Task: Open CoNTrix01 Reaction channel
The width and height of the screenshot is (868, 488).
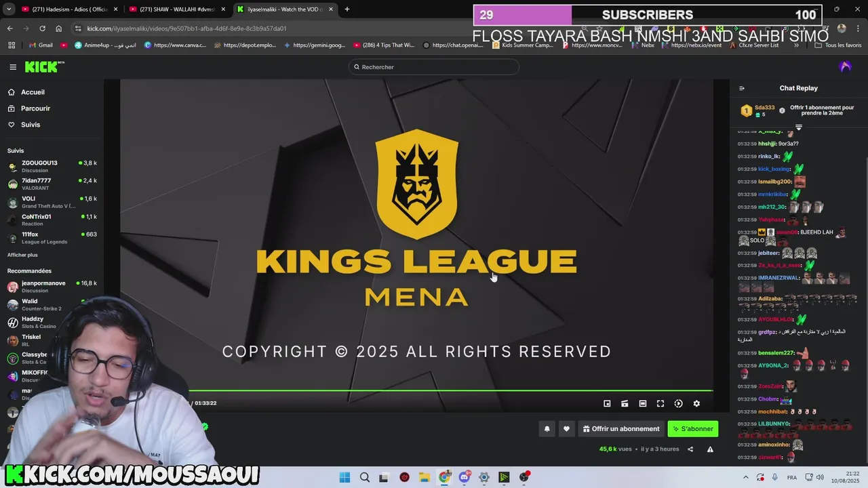Action: tap(52, 220)
